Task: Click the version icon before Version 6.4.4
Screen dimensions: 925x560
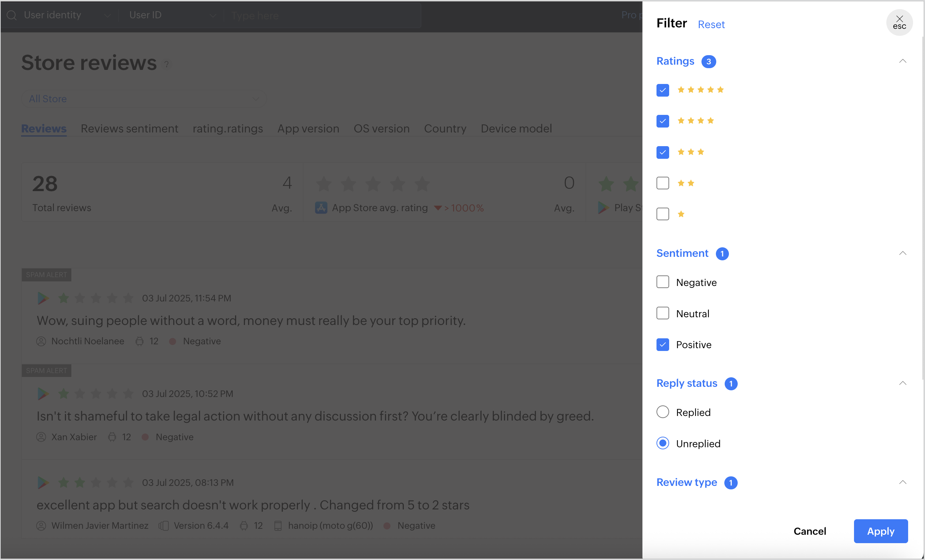Action: pos(163,526)
